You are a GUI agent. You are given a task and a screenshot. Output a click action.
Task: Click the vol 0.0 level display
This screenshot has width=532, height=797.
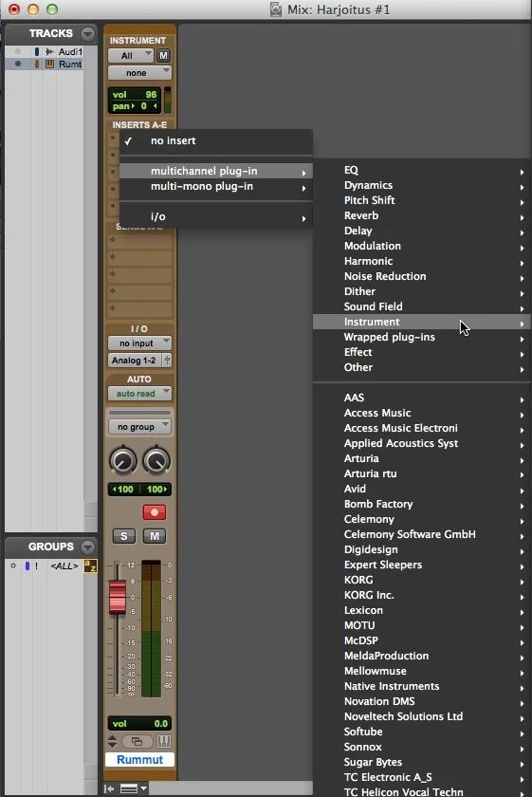click(139, 723)
